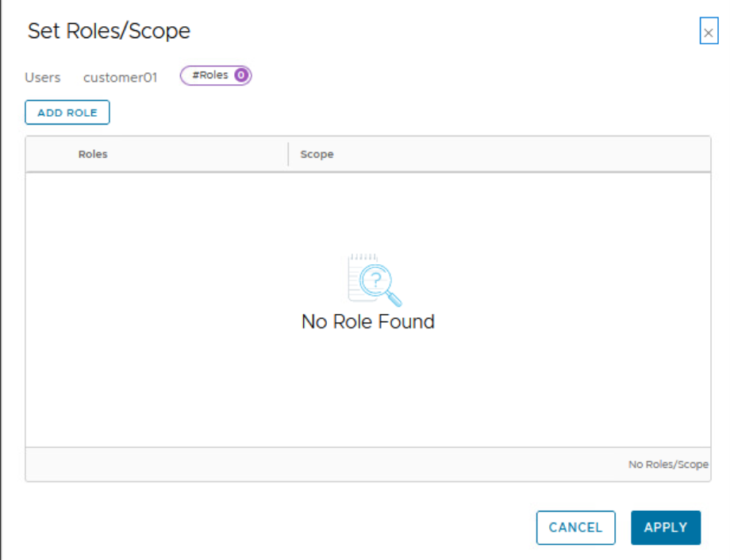730x560 pixels.
Task: Sort by the Roles column header
Action: 93,154
